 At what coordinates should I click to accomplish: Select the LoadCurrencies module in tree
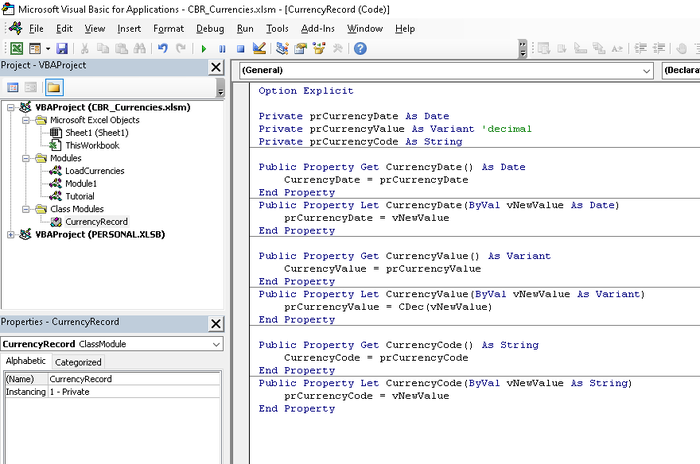coord(95,171)
